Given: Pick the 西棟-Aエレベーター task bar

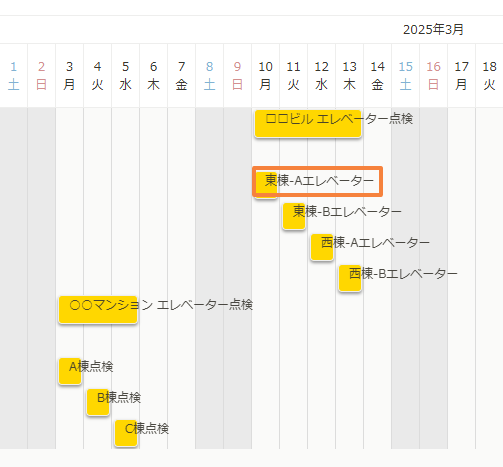Looking at the screenshot, I should point(322,247).
